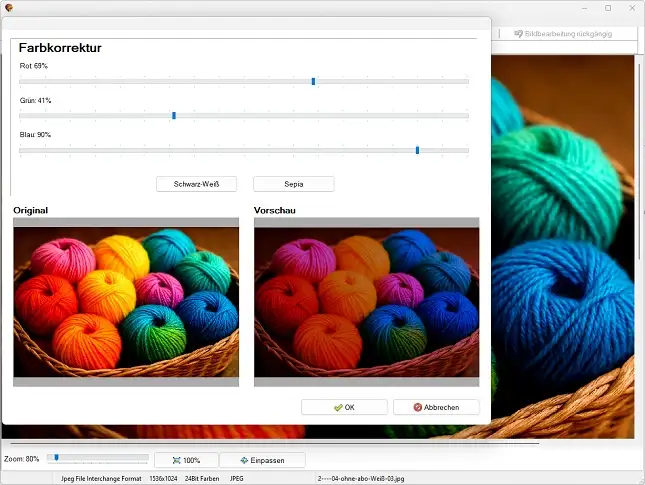Close the application window
Image resolution: width=645 pixels, height=485 pixels.
click(632, 8)
